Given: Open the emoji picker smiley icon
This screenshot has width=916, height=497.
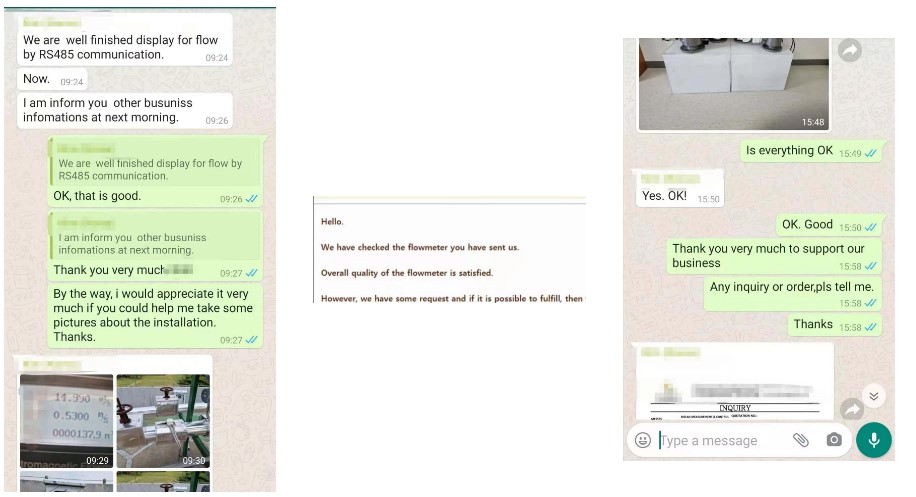Looking at the screenshot, I should pos(643,440).
